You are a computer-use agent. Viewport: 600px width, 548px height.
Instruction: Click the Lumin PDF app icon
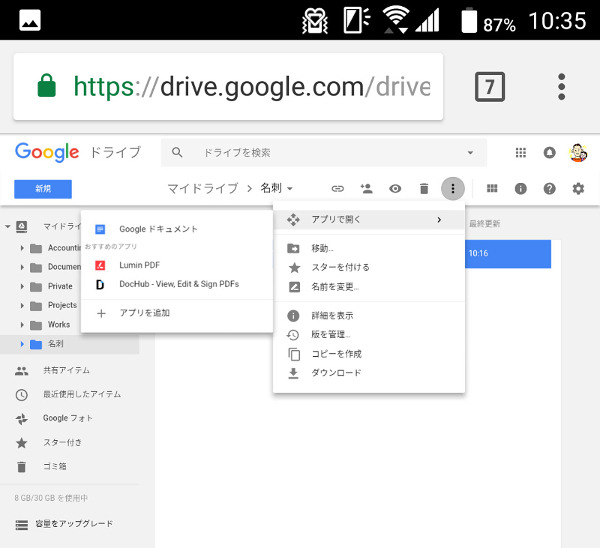tap(100, 265)
